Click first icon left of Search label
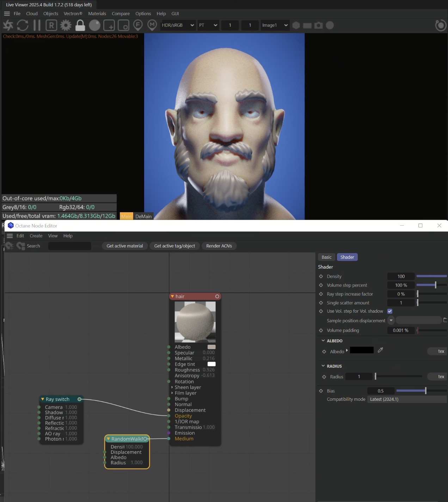Image resolution: width=448 pixels, height=502 pixels. pos(10,246)
